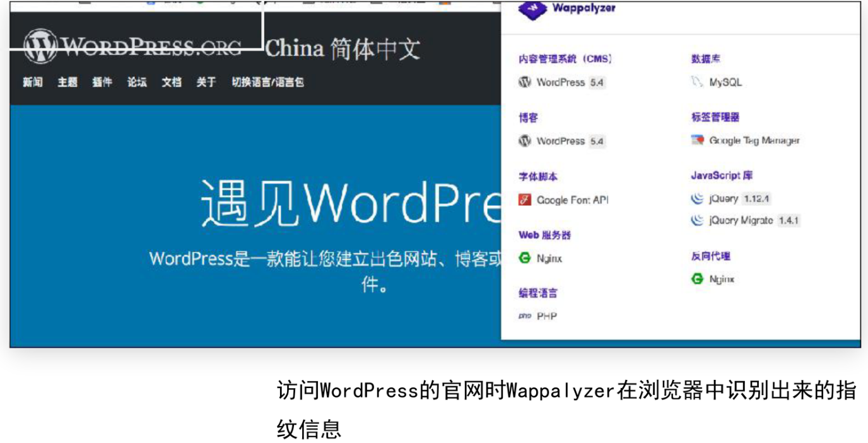Click the jQuery Migrate icon
The height and width of the screenshot is (443, 868).
[697, 220]
